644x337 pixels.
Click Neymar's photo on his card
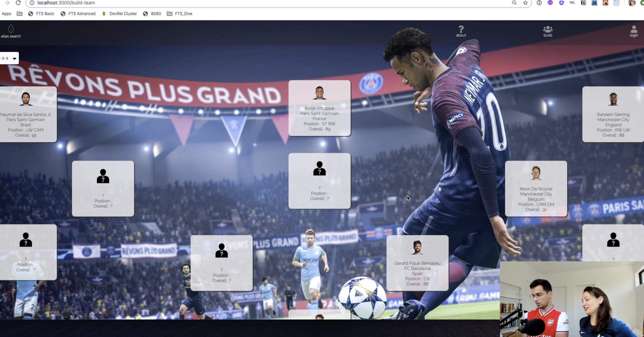[26, 99]
